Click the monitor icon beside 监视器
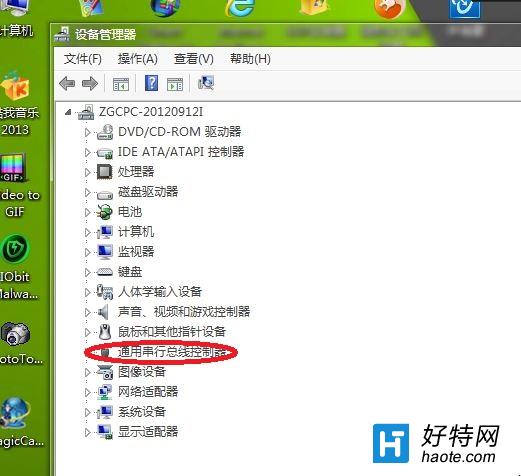Image resolution: width=521 pixels, height=476 pixels. coord(105,252)
